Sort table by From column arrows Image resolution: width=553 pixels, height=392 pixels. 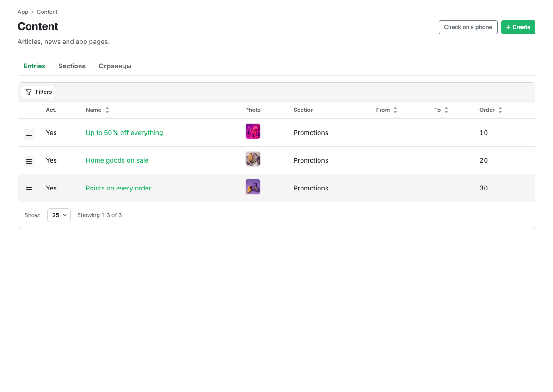pyautogui.click(x=395, y=110)
